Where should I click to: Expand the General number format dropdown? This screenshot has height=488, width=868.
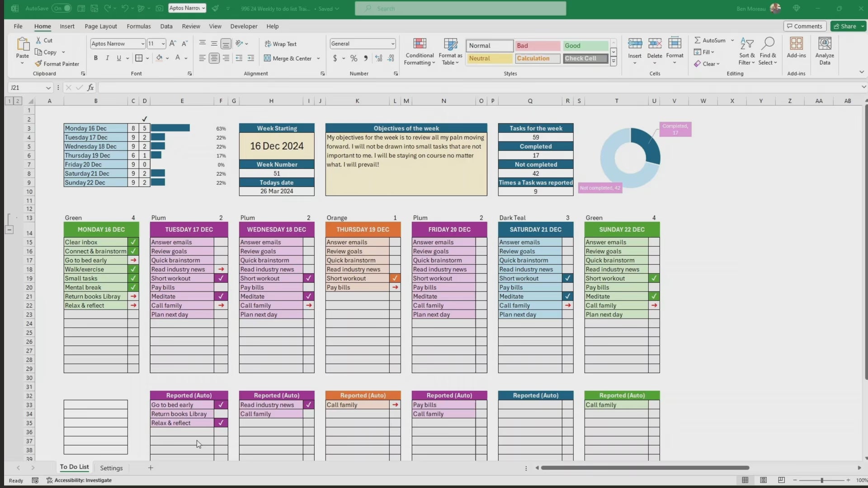tap(392, 44)
